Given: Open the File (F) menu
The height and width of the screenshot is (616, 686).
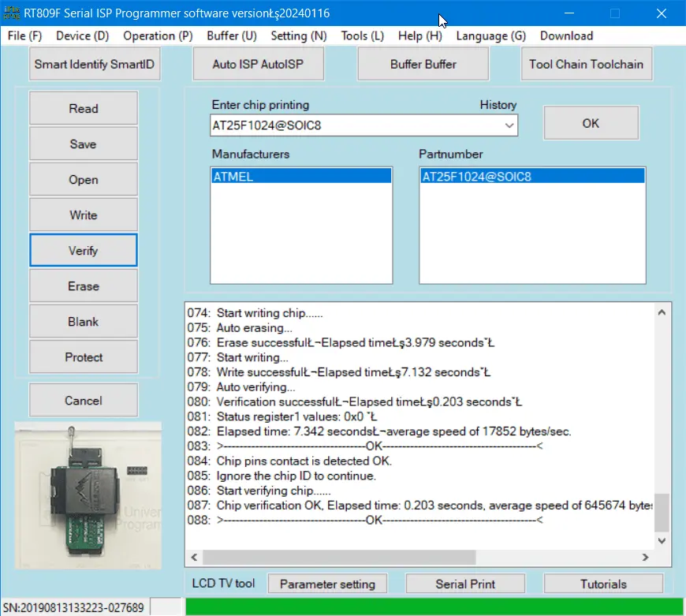Looking at the screenshot, I should [x=24, y=35].
